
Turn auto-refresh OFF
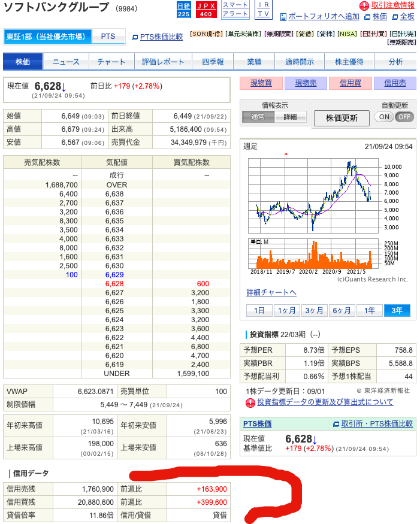pyautogui.click(x=404, y=117)
